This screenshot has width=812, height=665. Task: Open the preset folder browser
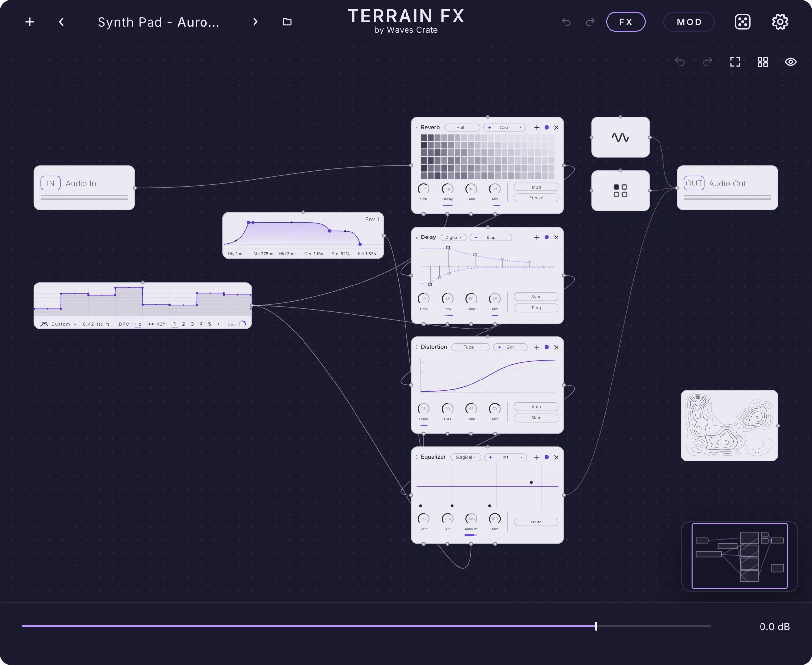click(287, 22)
